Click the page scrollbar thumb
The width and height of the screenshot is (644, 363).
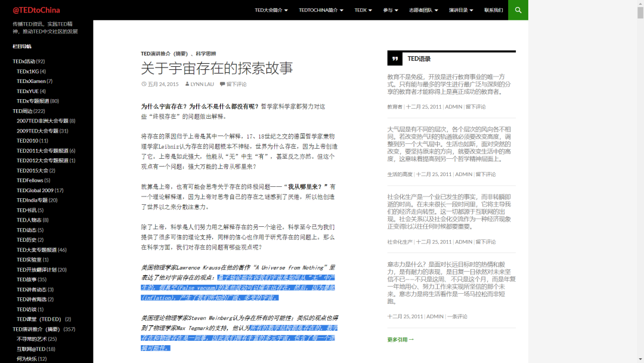coord(640,13)
